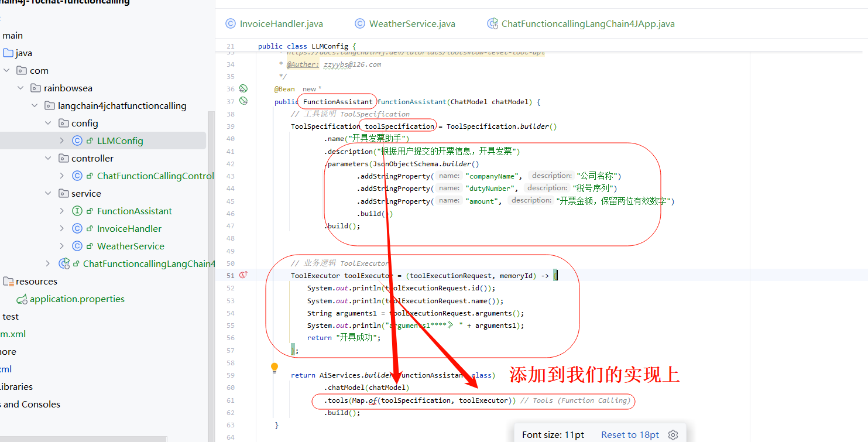Click the InvoiceHandler class icon in the tree

(x=77, y=229)
